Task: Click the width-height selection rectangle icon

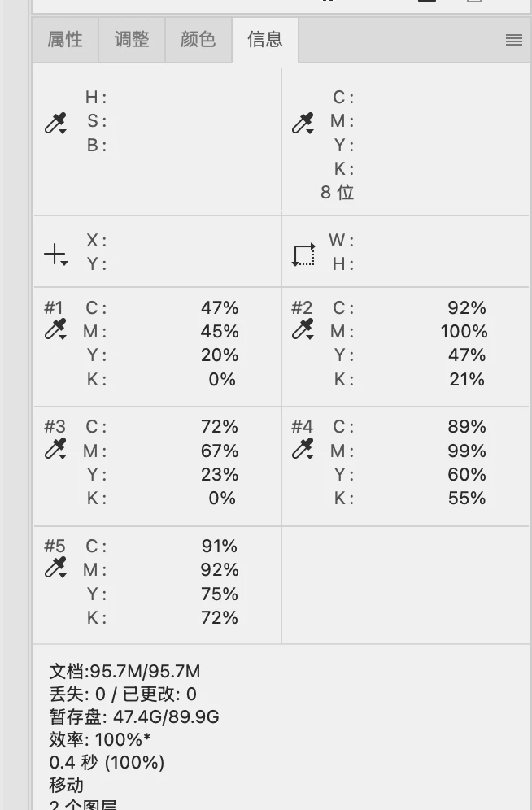Action: (x=303, y=255)
